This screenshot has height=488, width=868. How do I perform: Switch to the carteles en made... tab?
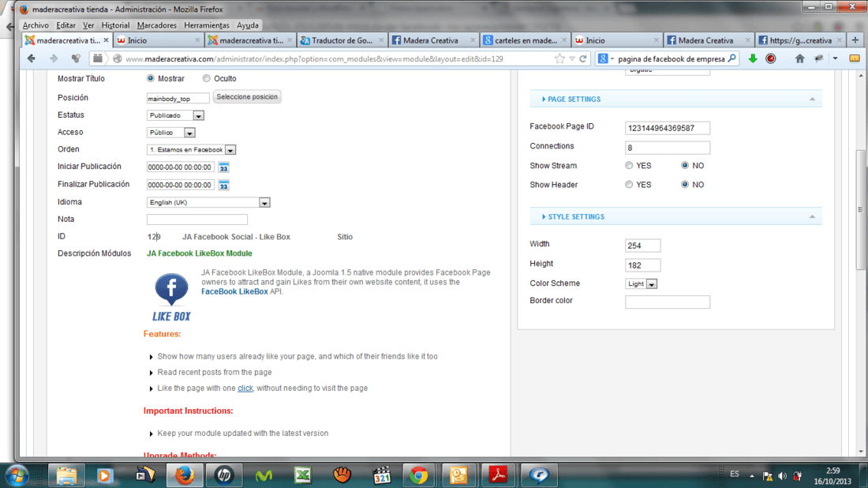click(526, 40)
